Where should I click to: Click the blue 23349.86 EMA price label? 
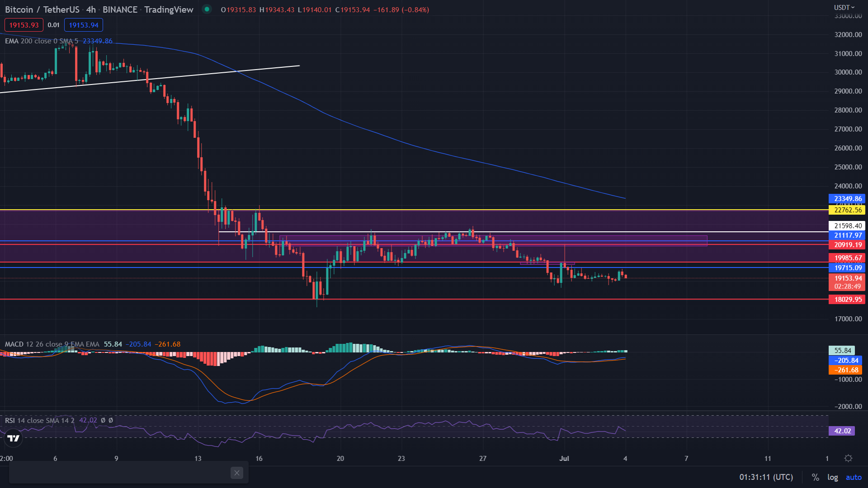point(847,199)
